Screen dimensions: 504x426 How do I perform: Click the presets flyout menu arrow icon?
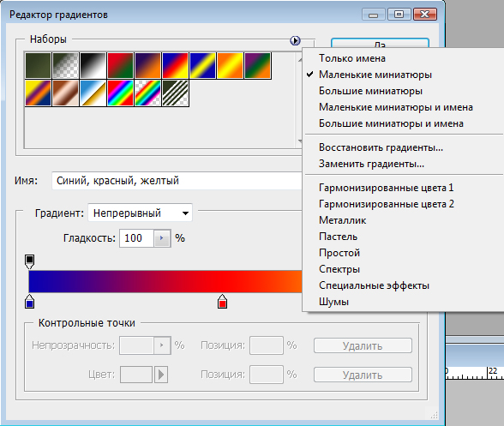295,40
